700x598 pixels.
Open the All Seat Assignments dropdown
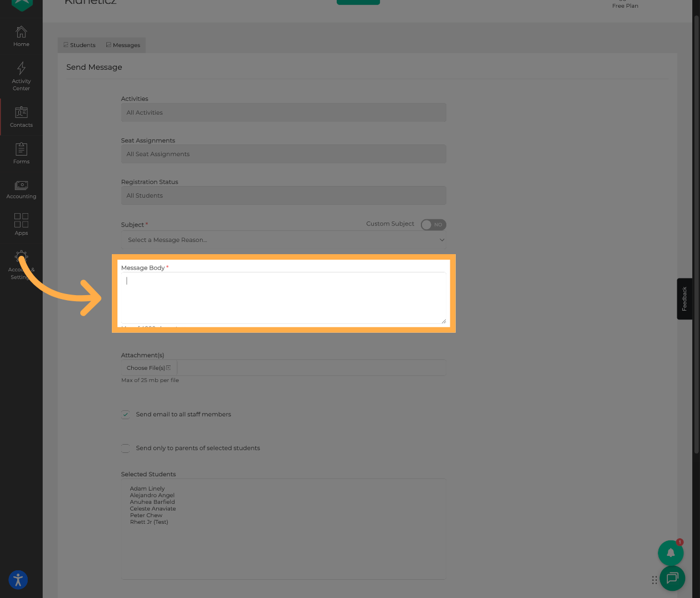[x=284, y=154]
